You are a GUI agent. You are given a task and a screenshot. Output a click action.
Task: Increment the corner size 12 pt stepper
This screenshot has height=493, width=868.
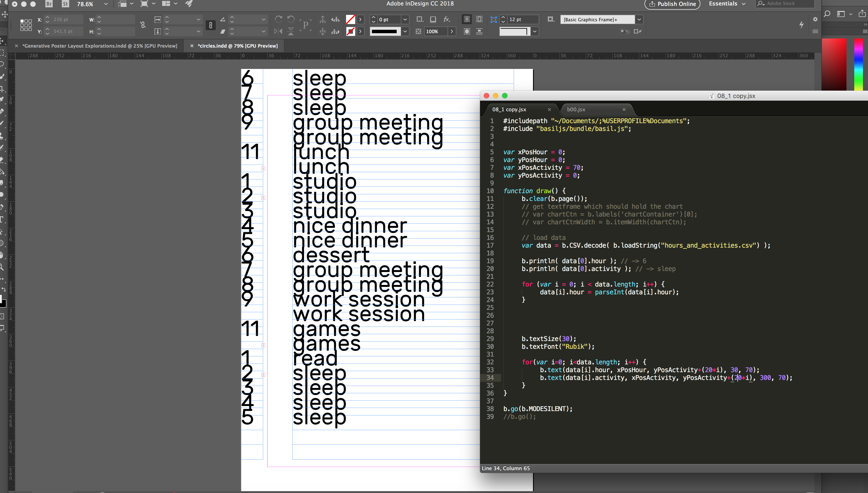pos(503,17)
